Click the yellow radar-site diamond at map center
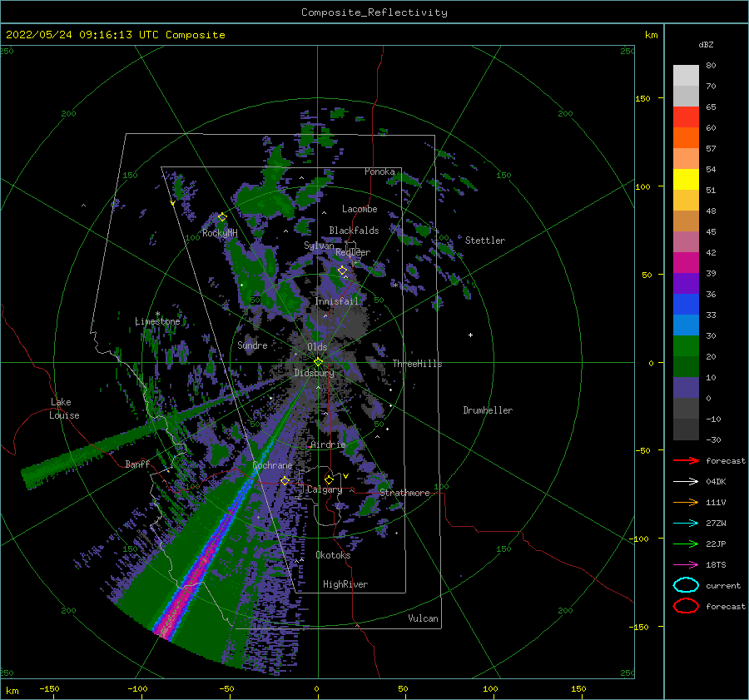749x700 pixels. tap(318, 362)
